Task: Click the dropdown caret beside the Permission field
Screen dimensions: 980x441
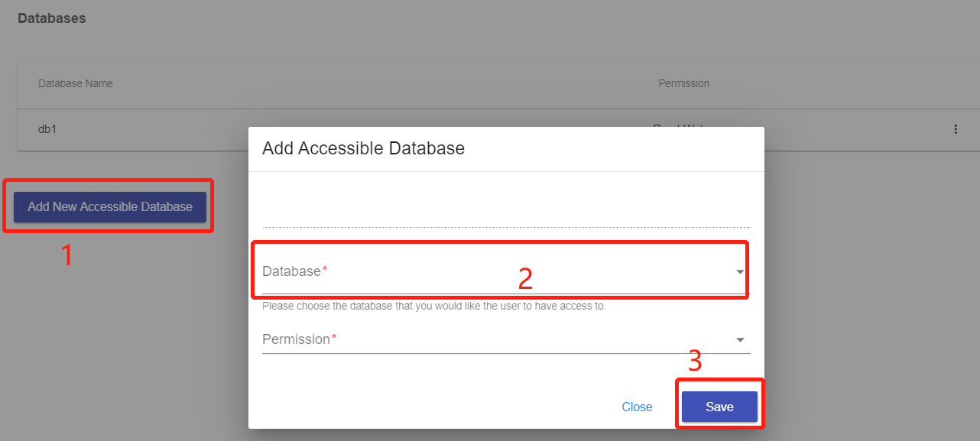Action: pyautogui.click(x=739, y=339)
